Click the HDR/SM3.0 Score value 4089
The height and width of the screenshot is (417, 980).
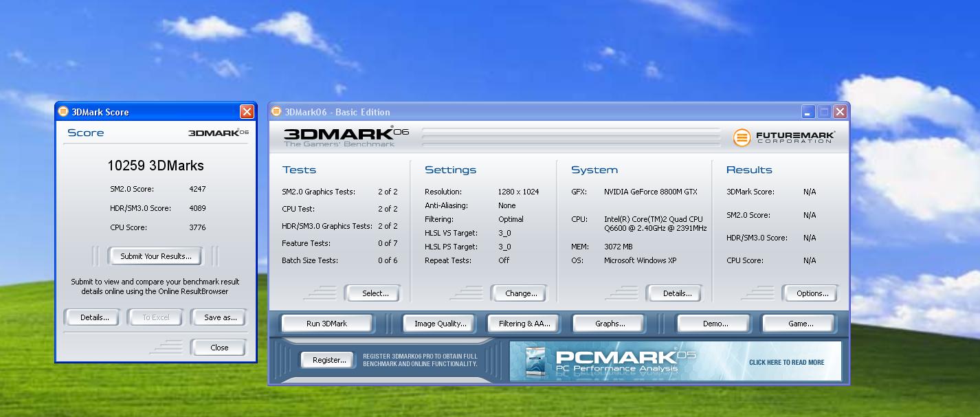197,208
